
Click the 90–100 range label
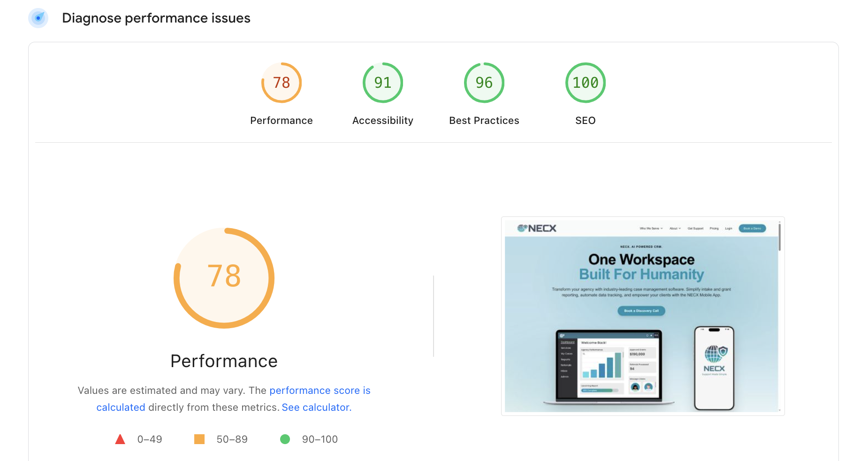[320, 439]
